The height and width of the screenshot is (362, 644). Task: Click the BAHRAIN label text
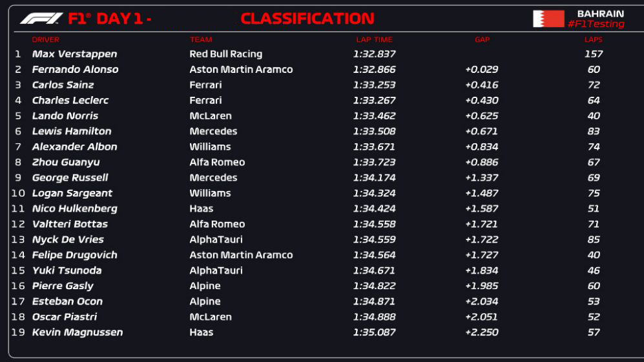pos(601,14)
